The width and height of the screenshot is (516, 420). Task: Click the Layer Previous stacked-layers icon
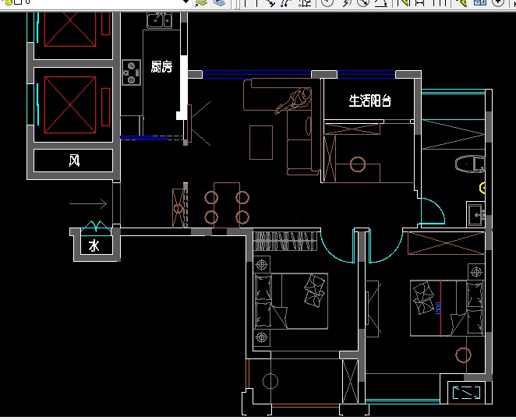(219, 2)
